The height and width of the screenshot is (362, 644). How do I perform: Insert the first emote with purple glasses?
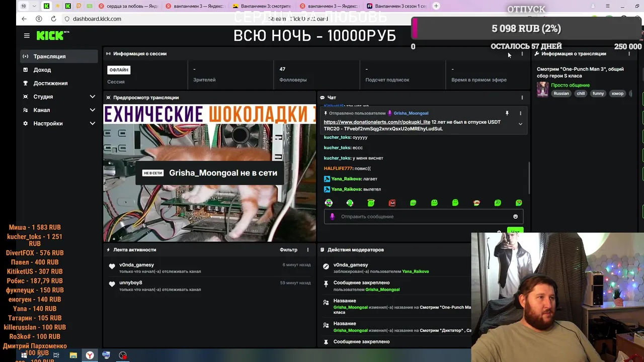pos(329,203)
